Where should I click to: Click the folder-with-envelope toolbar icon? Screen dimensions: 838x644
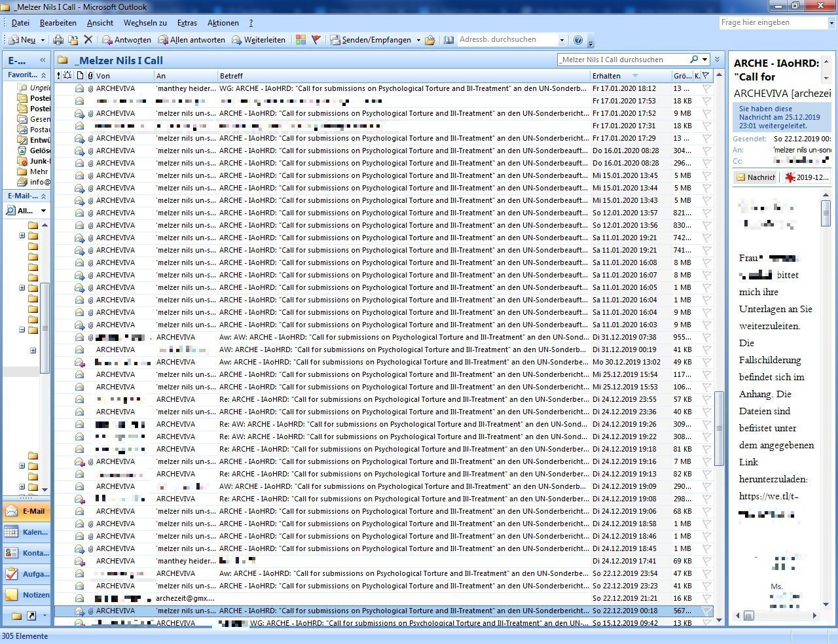tap(430, 40)
